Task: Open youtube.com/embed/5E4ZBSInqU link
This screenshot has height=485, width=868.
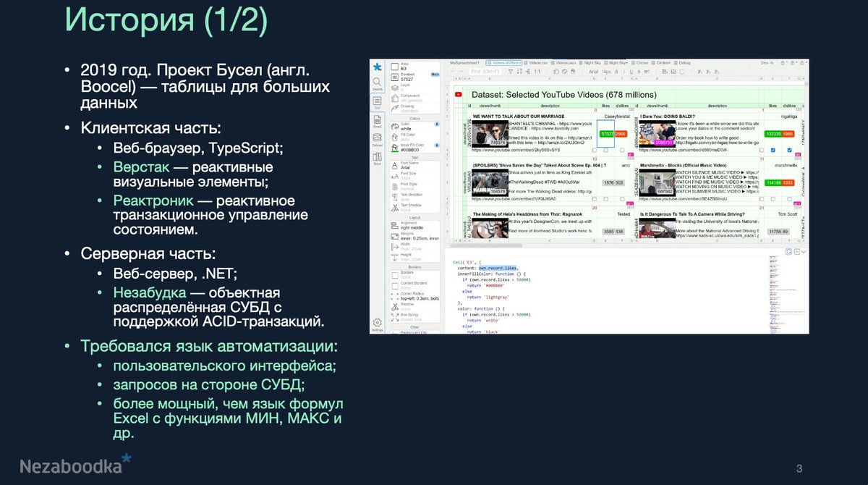Action: 684,199
